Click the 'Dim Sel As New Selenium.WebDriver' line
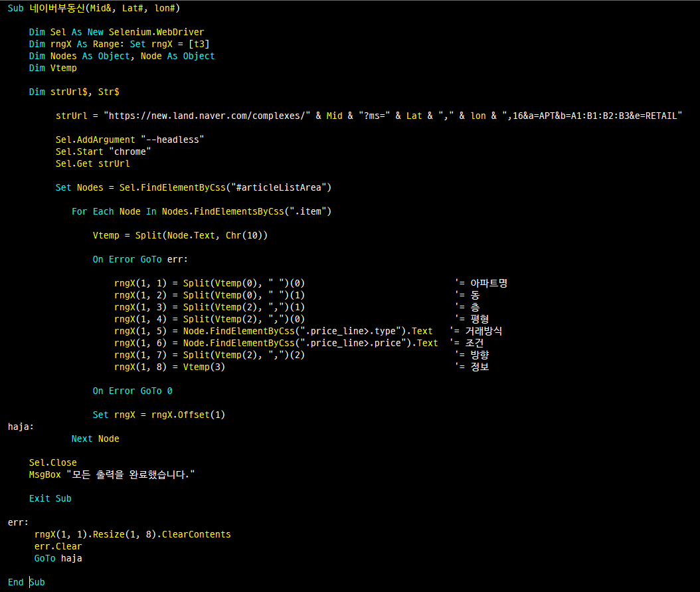This screenshot has width=700, height=592. [116, 32]
